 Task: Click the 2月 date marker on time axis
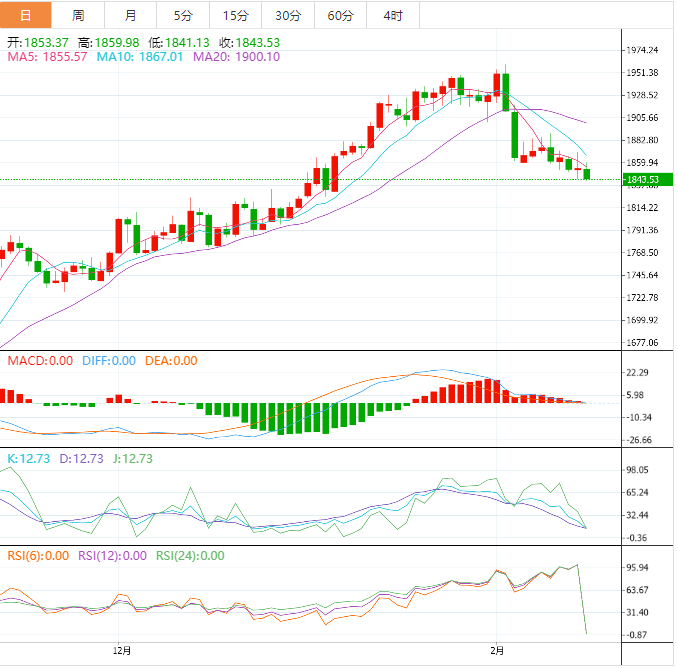coord(497,649)
